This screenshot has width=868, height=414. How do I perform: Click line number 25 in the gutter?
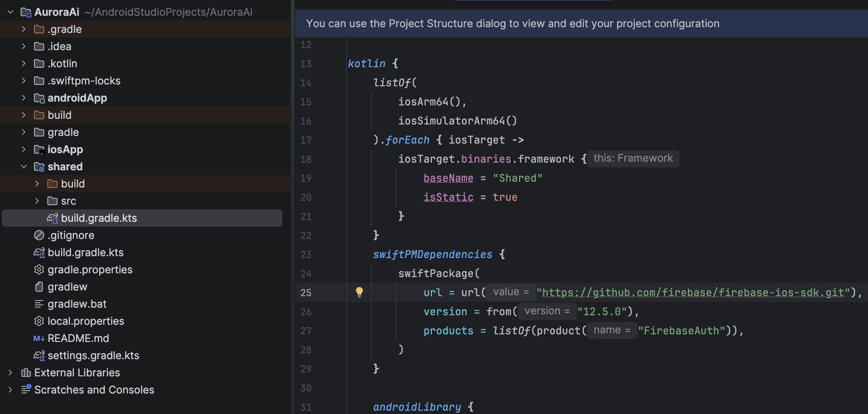[306, 292]
